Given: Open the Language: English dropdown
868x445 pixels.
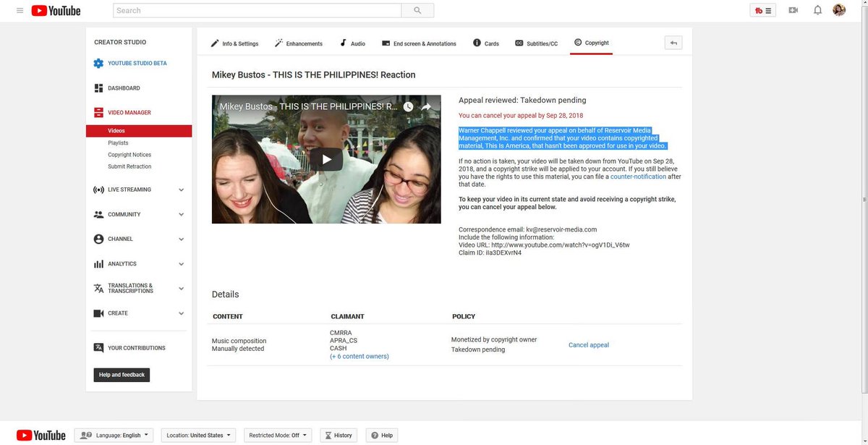Looking at the screenshot, I should [x=114, y=435].
